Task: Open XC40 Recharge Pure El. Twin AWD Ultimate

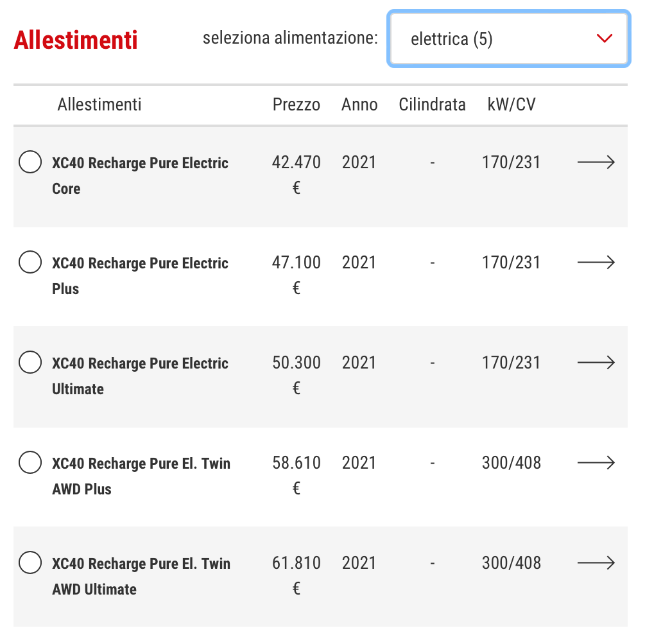Action: [x=141, y=576]
